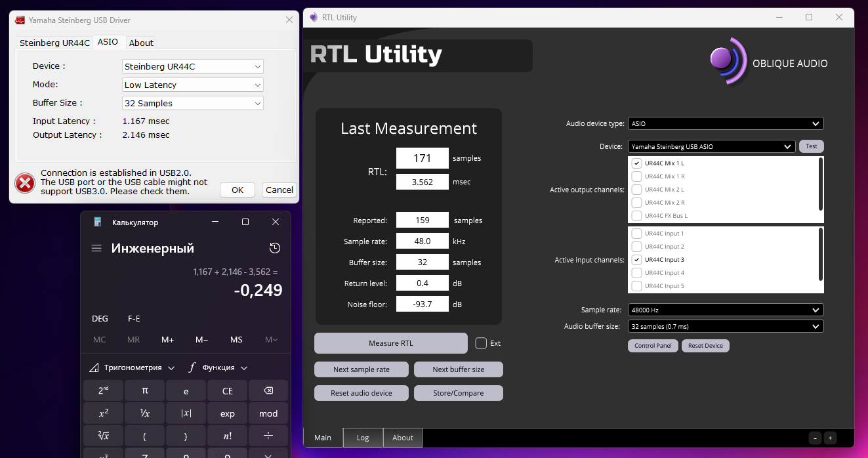Click the Euler constant e key
This screenshot has width=868, height=458.
(186, 390)
